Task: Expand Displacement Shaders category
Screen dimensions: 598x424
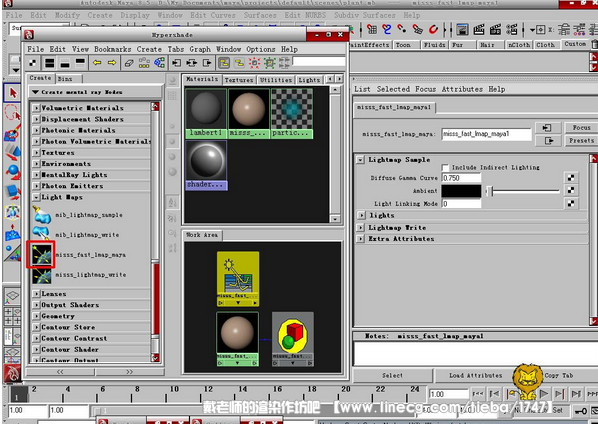Action: pos(36,119)
